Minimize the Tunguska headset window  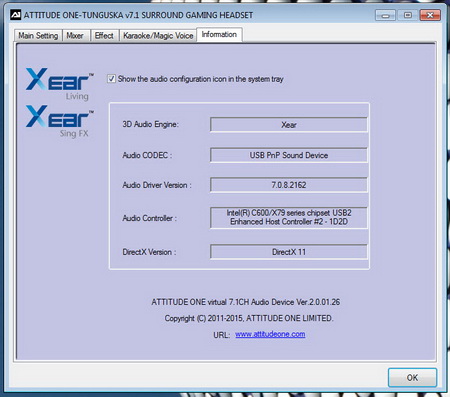[x=385, y=15]
